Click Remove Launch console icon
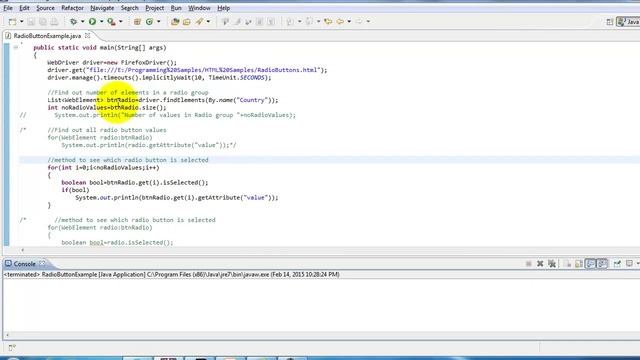 (540, 264)
